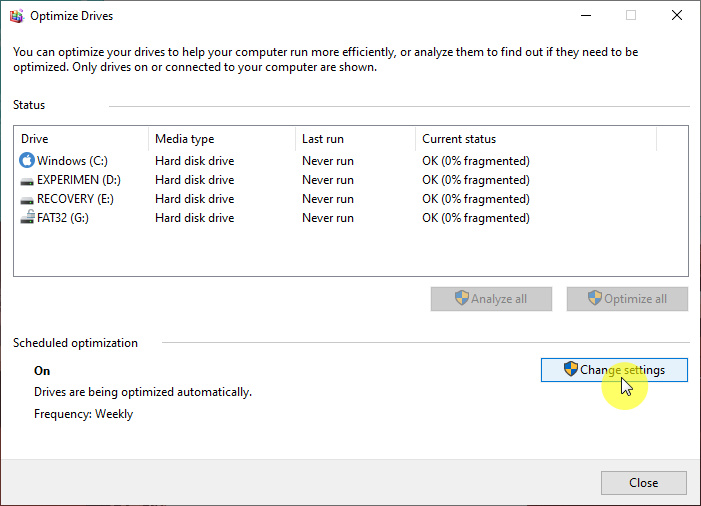The height and width of the screenshot is (506, 701).
Task: Select the EXPERIMEN (D:) drive row
Action: (350, 180)
